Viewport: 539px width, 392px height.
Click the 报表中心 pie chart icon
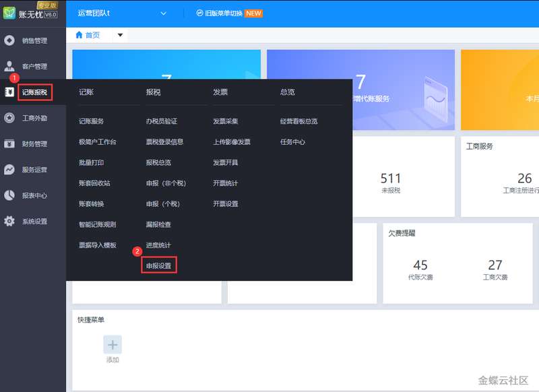pos(9,195)
